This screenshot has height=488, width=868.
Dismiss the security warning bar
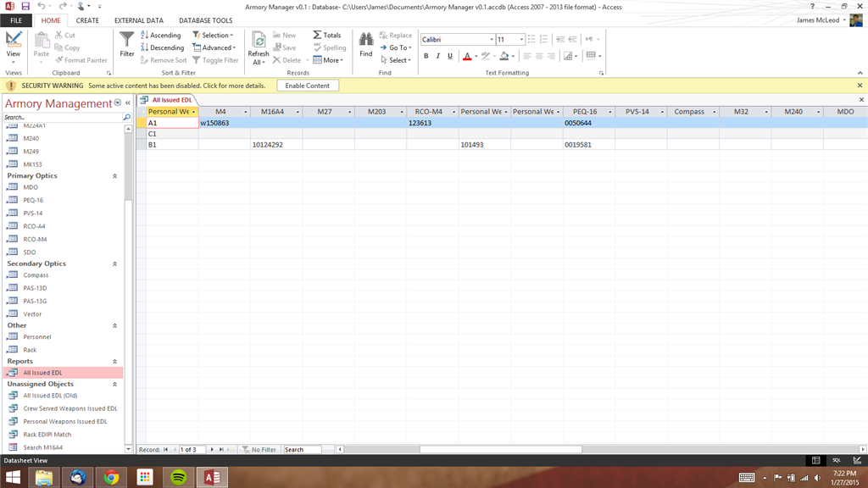tap(860, 86)
